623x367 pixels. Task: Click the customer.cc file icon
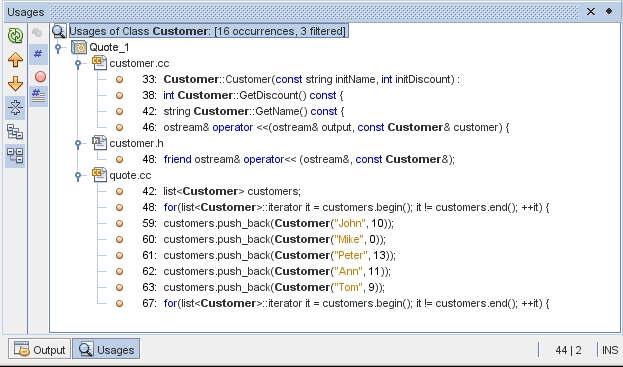[99, 63]
